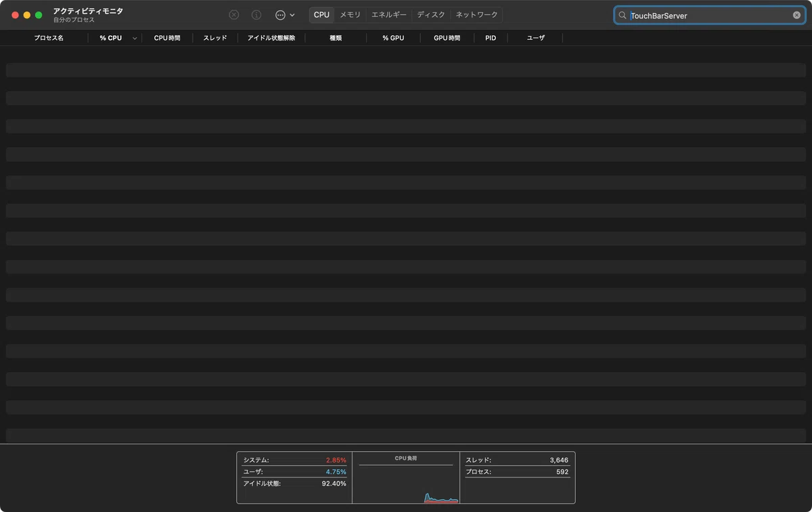The width and height of the screenshot is (812, 512).
Task: Sort by % CPU column header
Action: click(110, 38)
